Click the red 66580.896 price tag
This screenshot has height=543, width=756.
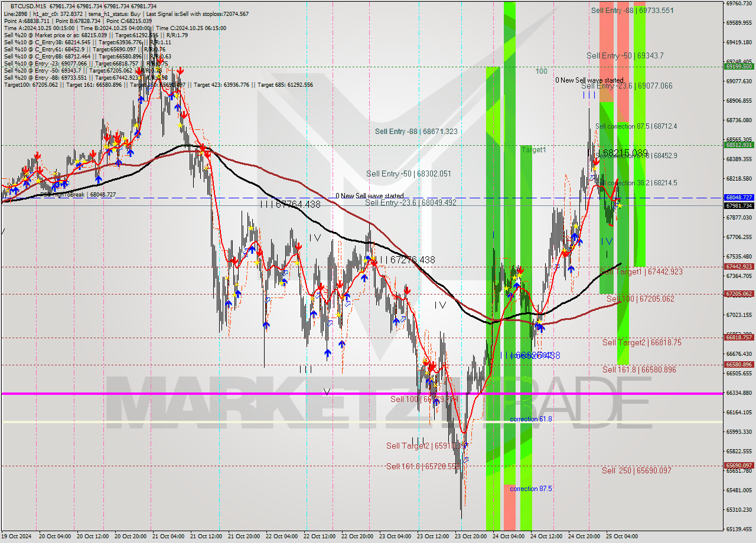pos(739,365)
